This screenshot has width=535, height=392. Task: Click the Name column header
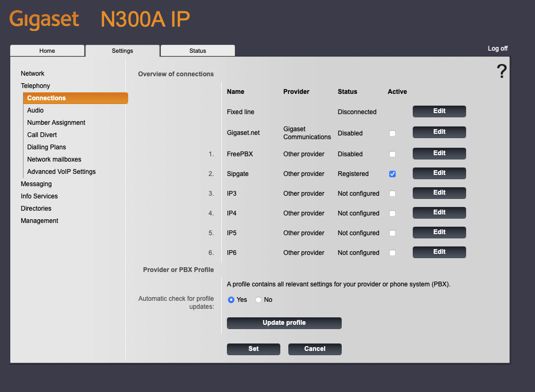(235, 92)
